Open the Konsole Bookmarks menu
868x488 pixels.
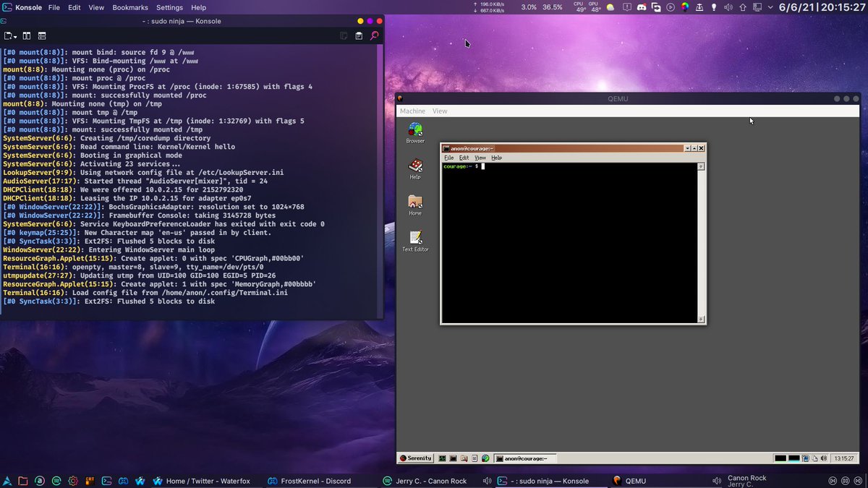point(130,7)
